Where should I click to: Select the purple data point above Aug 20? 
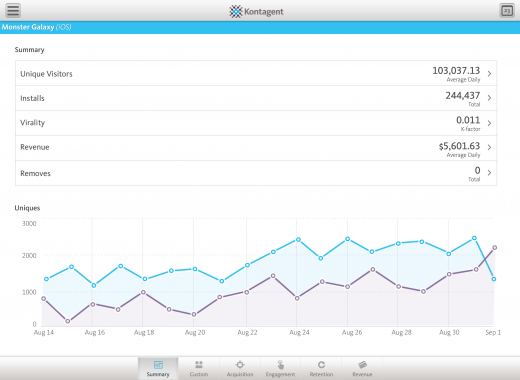(194, 314)
